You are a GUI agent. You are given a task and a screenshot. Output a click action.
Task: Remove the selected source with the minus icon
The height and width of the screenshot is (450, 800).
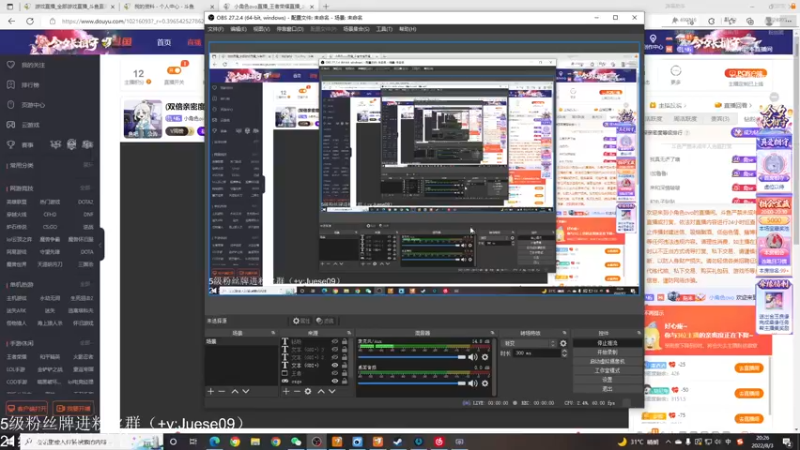(x=296, y=391)
